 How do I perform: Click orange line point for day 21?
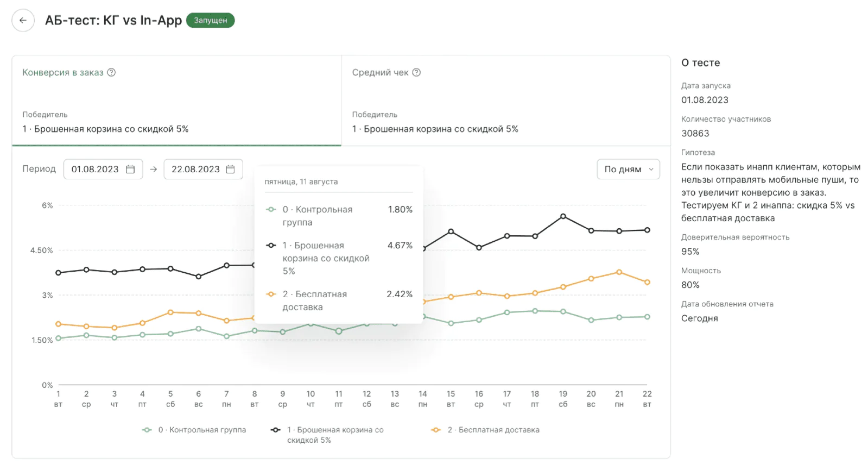pyautogui.click(x=619, y=272)
